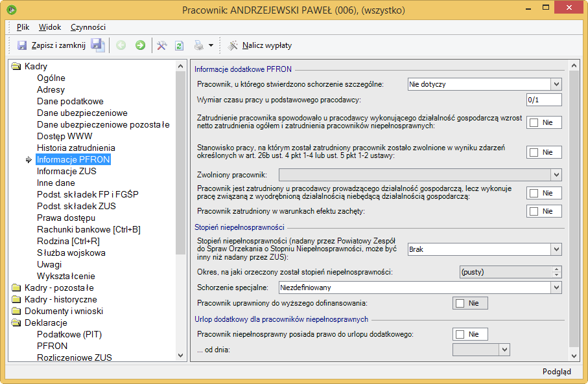
Task: Click Zapisz i zamknij button
Action: tap(52, 45)
